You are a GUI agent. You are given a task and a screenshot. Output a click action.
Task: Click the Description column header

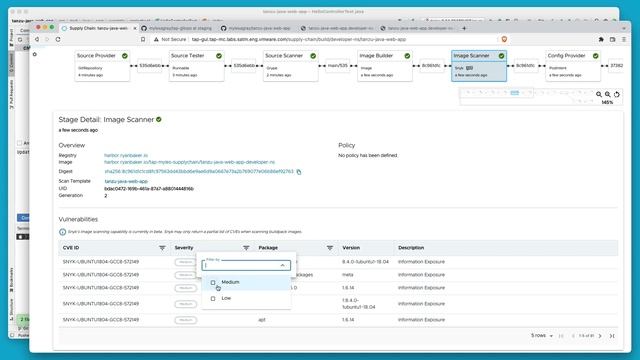(x=411, y=248)
